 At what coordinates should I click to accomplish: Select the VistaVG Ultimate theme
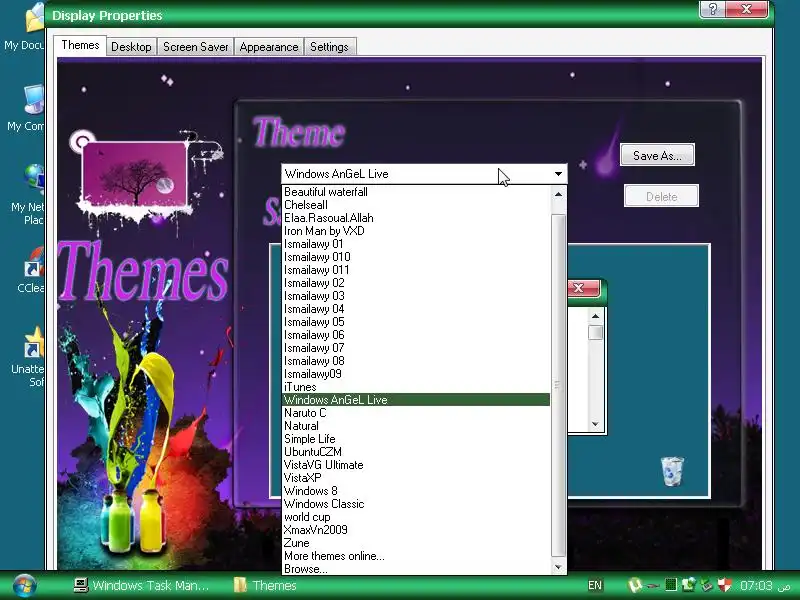416,465
